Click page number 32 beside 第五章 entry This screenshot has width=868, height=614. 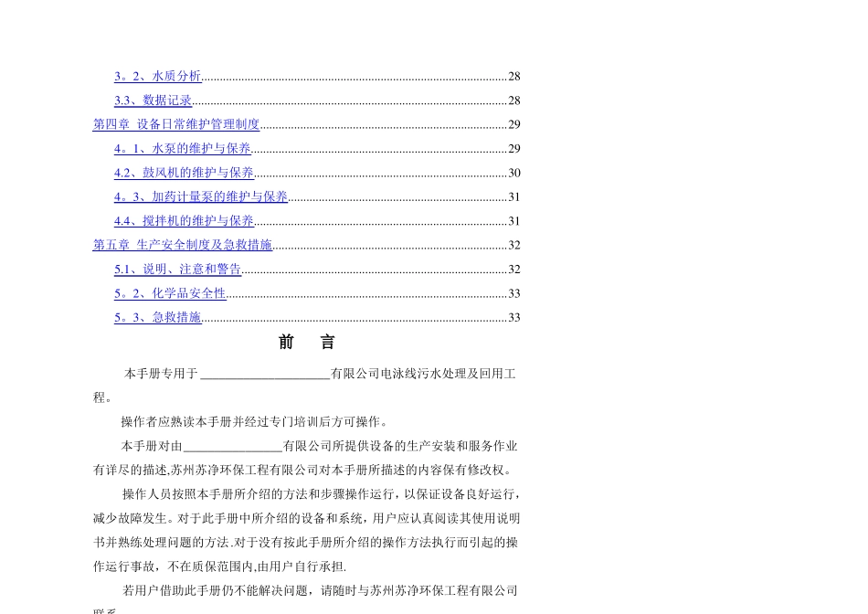(x=514, y=245)
